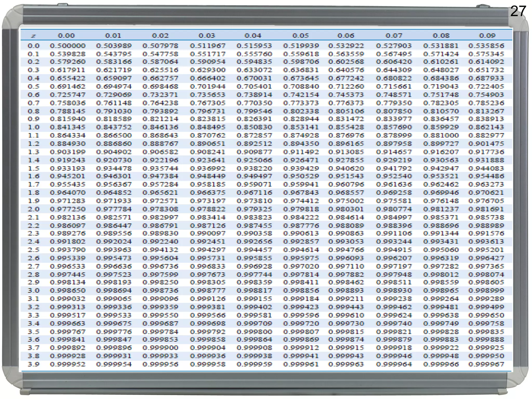Image resolution: width=532 pixels, height=399 pixels.
Task: Click the value 0.500000 in row 0.0
Action: point(68,46)
